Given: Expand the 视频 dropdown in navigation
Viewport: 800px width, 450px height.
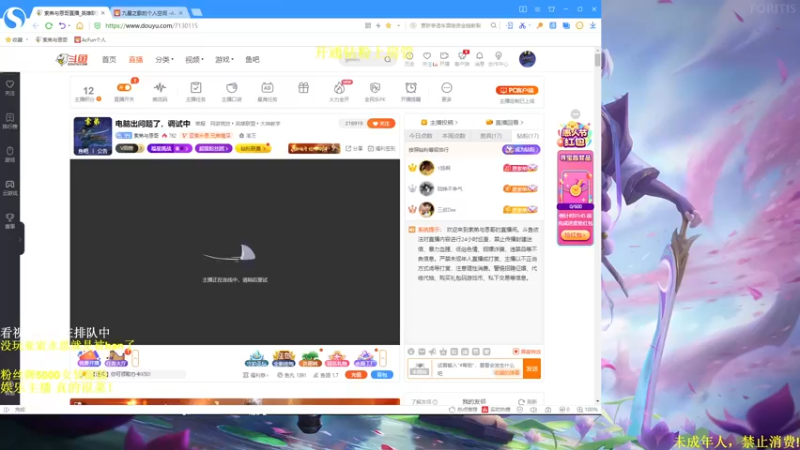Looking at the screenshot, I should click(194, 60).
